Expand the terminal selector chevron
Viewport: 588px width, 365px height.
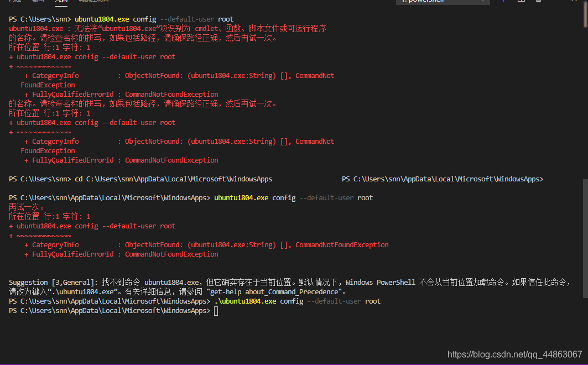tap(484, 2)
